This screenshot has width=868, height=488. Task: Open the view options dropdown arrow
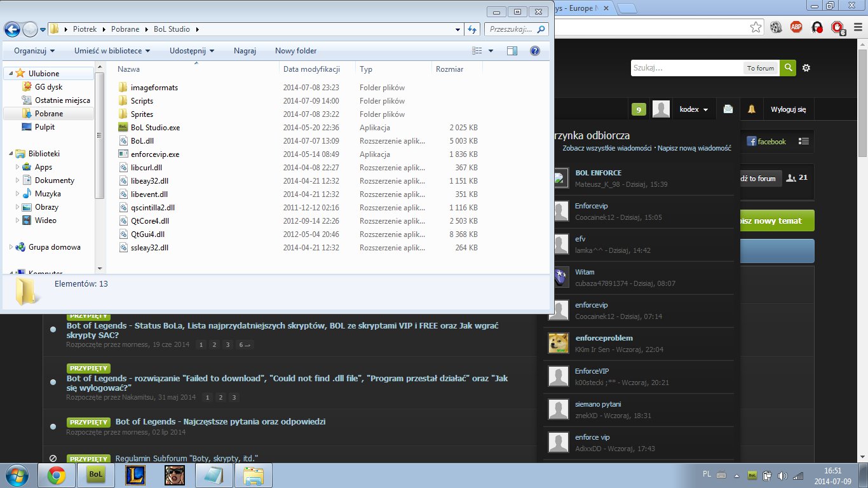[491, 51]
